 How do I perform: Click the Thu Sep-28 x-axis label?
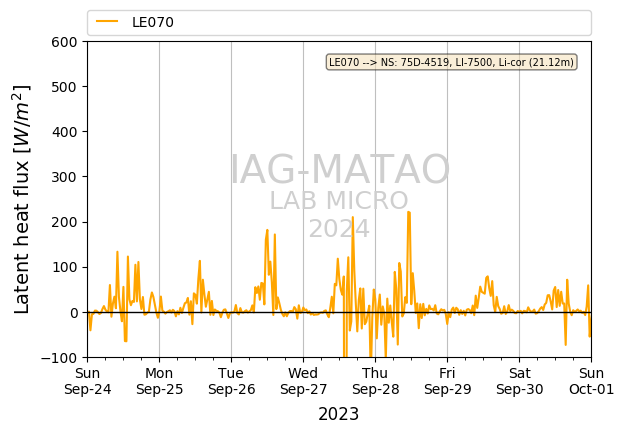coord(375,381)
